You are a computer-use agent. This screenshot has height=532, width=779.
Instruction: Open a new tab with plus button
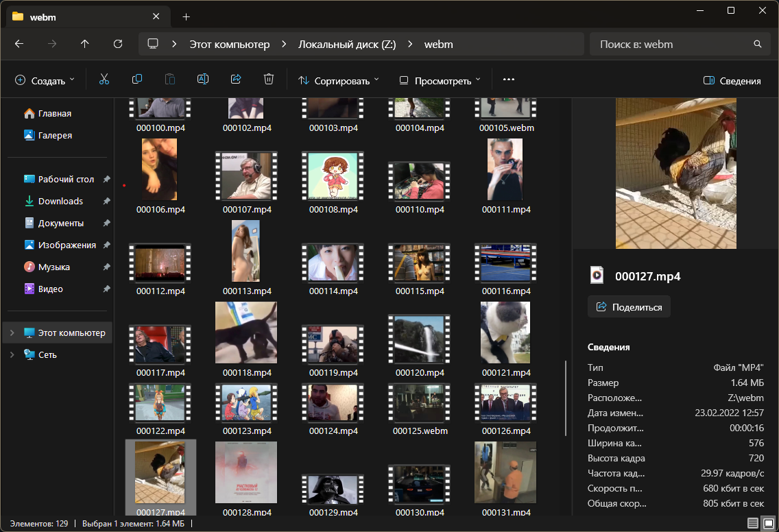coord(186,16)
